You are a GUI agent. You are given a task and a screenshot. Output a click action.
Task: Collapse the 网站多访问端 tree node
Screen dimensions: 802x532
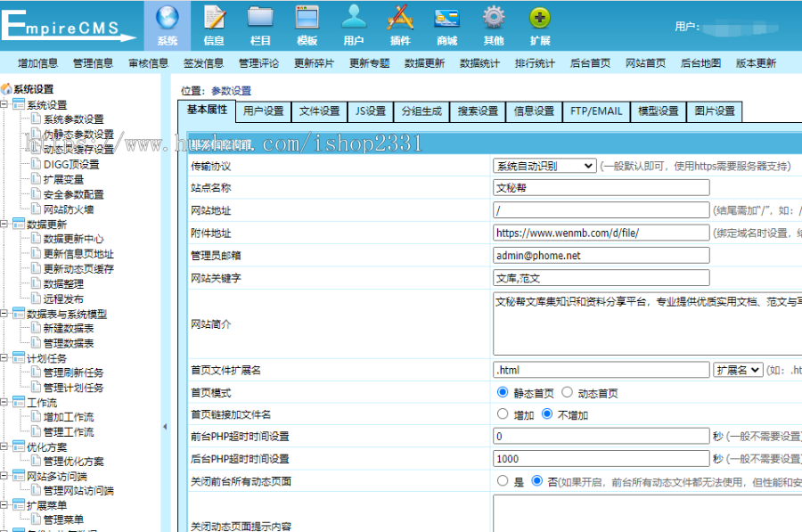pos(4,476)
